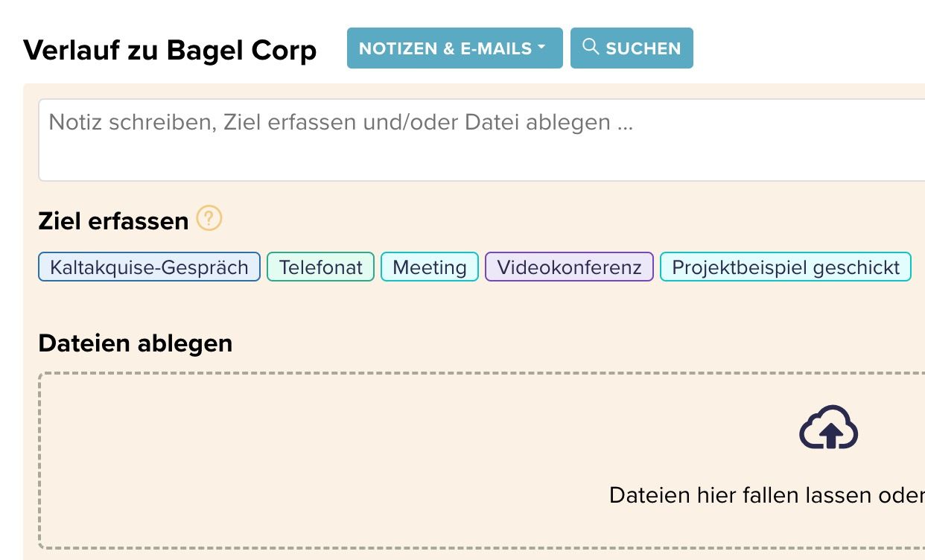
Task: Select the Kaltakquise-Gespräch goal tag
Action: [x=148, y=267]
